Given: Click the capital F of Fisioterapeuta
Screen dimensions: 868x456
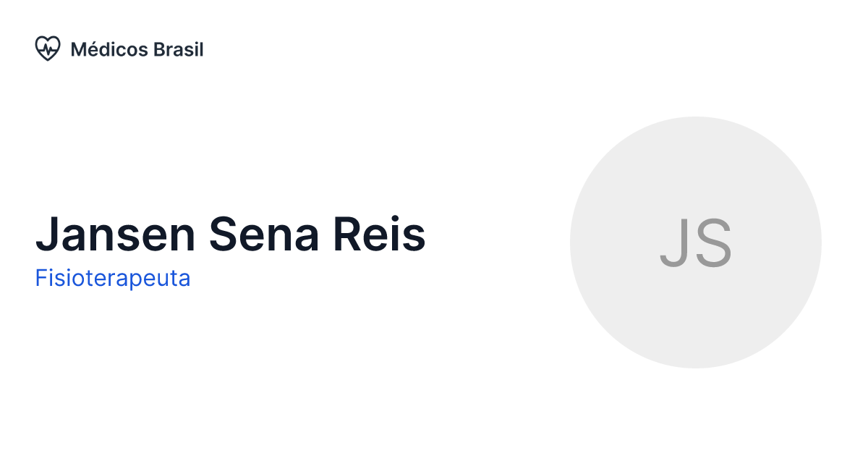Looking at the screenshot, I should pos(41,278).
